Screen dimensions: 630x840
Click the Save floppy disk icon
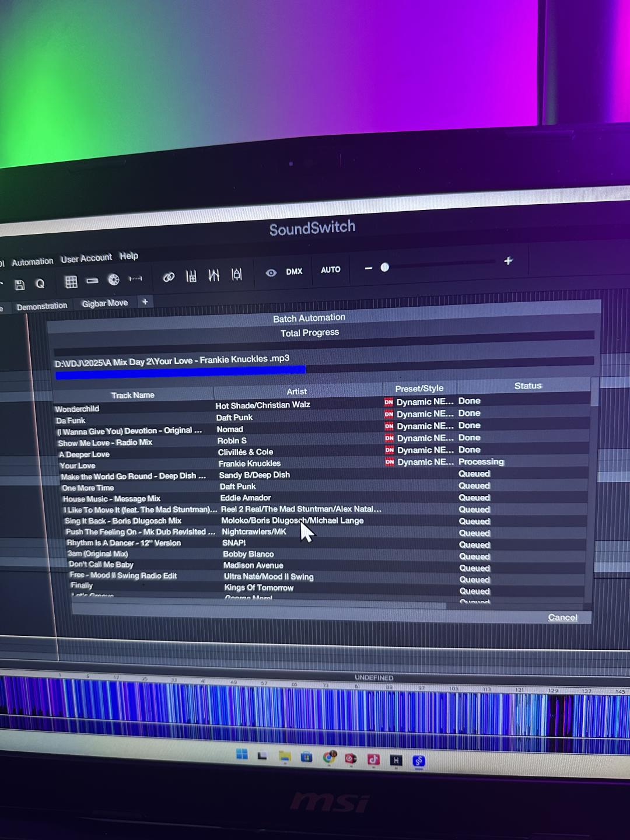tap(20, 285)
